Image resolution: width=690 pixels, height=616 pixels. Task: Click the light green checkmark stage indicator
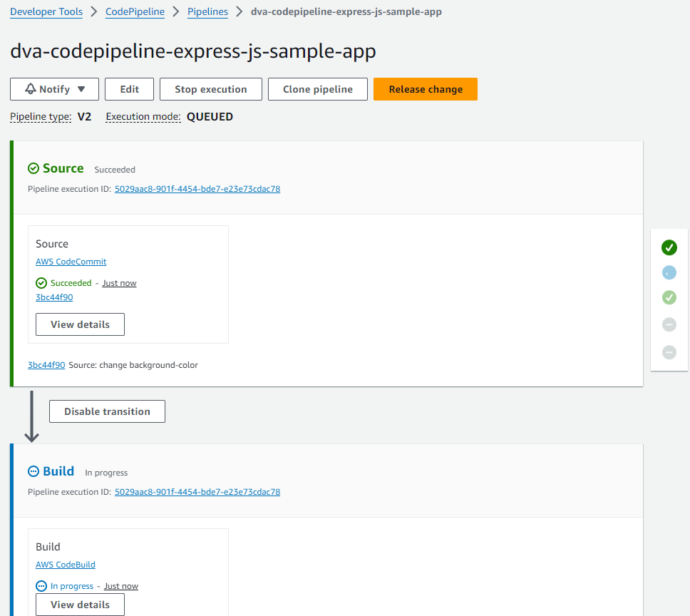[669, 298]
